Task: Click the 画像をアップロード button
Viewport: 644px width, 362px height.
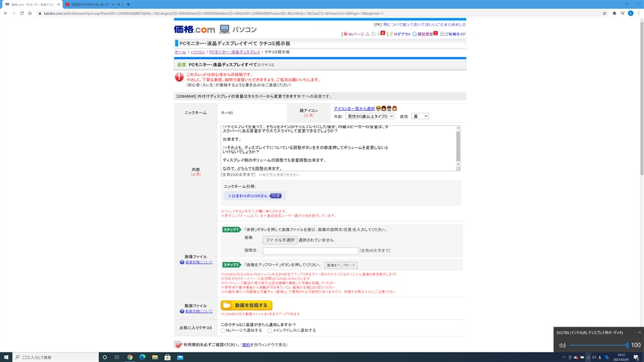Action: click(x=340, y=265)
